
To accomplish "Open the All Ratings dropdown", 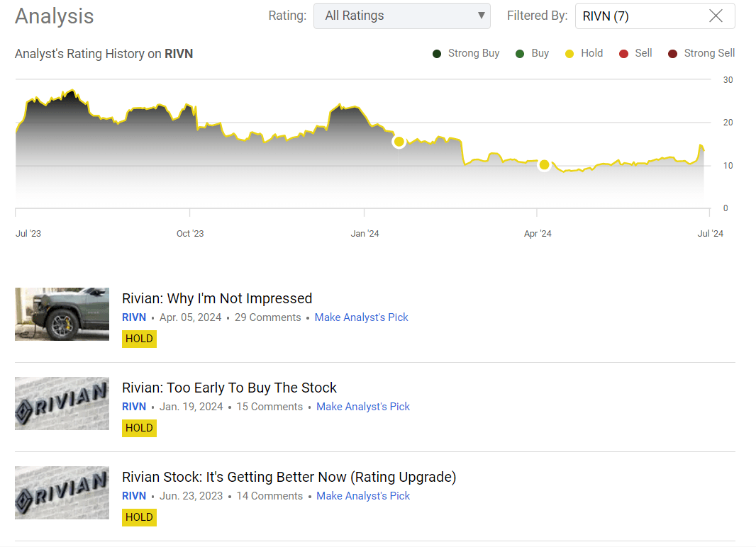I will click(x=401, y=16).
